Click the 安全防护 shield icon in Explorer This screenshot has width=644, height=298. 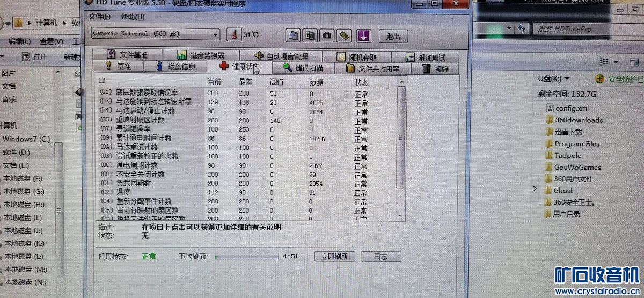pyautogui.click(x=599, y=79)
